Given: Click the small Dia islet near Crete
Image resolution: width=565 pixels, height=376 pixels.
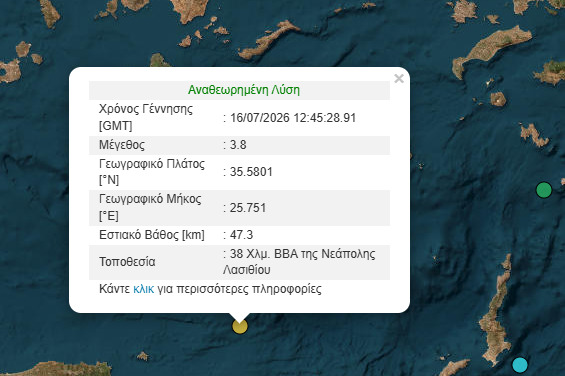Looking at the screenshot, I should [143, 356].
